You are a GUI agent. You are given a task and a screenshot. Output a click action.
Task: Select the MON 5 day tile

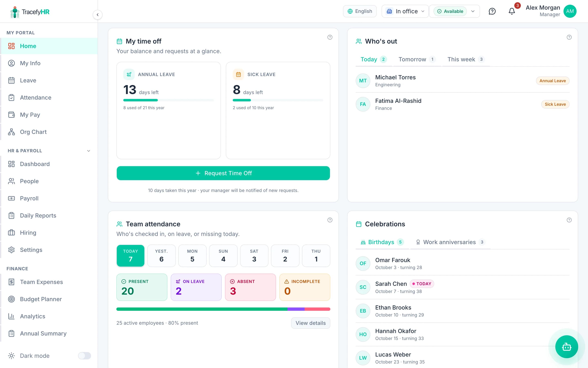[192, 256]
